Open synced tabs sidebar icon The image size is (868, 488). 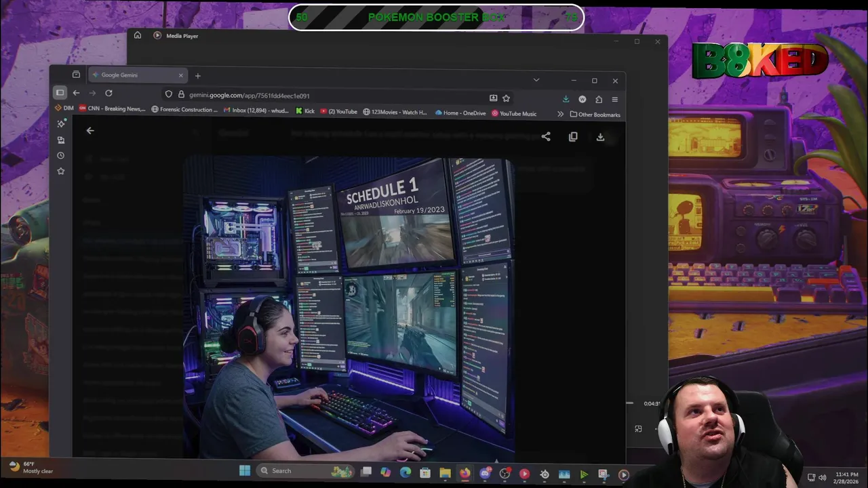(x=61, y=140)
